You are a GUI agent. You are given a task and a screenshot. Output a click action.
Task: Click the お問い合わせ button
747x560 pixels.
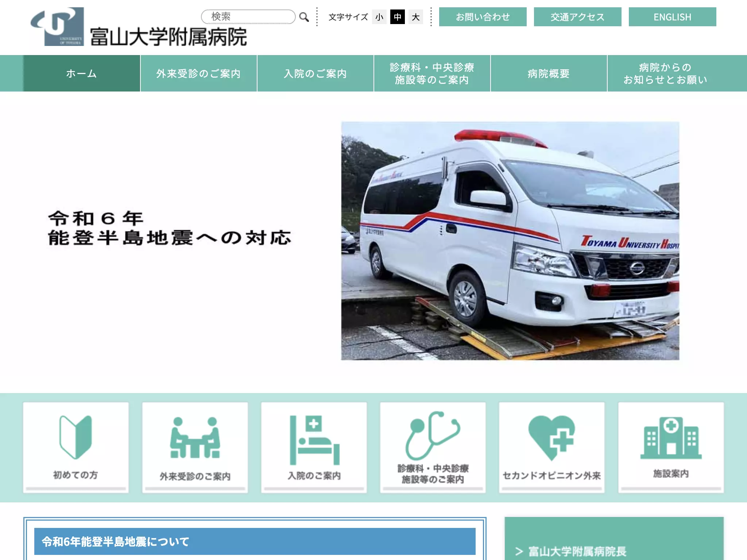point(483,17)
